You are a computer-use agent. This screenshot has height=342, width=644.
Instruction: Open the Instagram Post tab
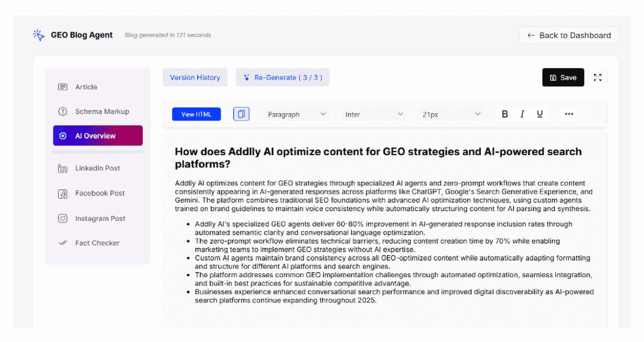tap(98, 218)
